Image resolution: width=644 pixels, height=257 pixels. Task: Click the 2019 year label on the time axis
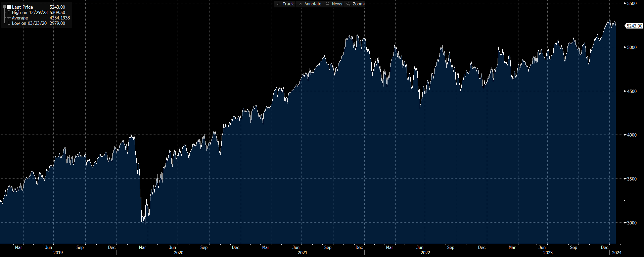coord(58,253)
